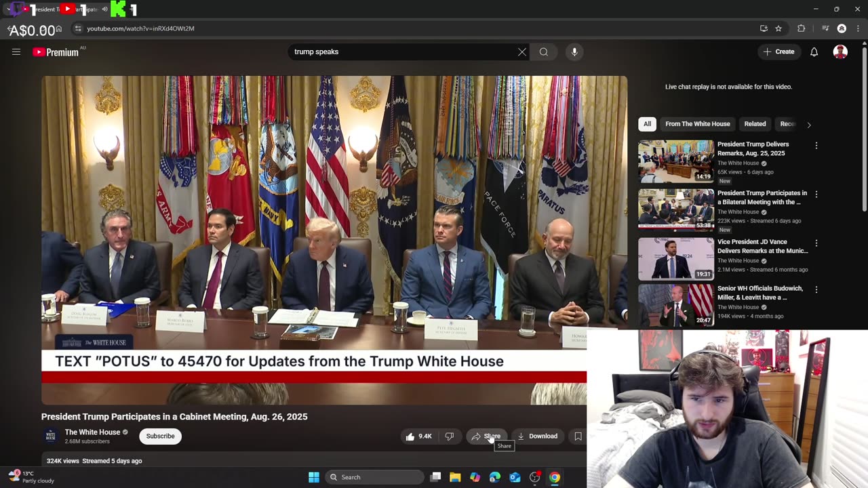The height and width of the screenshot is (488, 868).
Task: Open the Chrome profile icon
Action: (842, 28)
